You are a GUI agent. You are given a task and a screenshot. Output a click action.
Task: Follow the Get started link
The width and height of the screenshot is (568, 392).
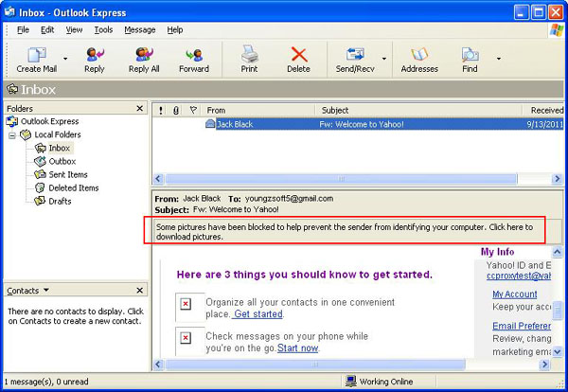pos(257,313)
